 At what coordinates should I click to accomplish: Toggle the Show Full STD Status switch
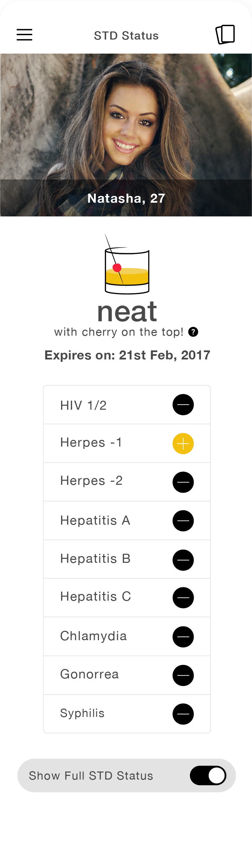tap(208, 775)
